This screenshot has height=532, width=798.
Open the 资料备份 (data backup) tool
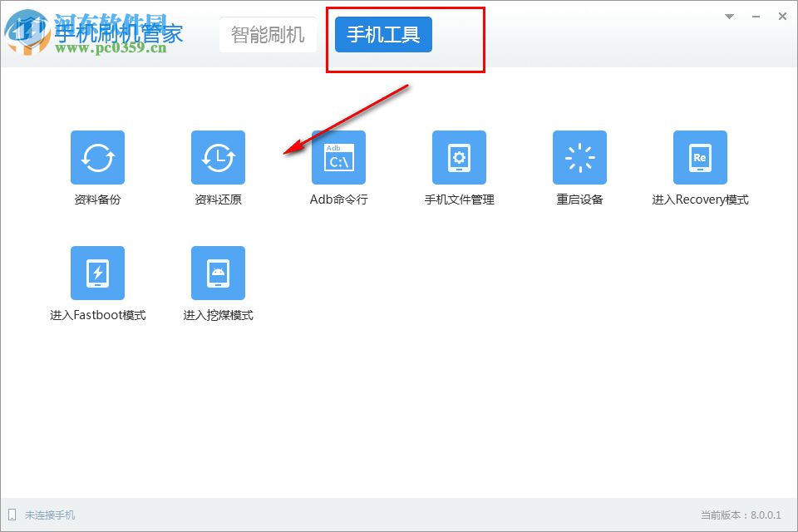coord(98,158)
